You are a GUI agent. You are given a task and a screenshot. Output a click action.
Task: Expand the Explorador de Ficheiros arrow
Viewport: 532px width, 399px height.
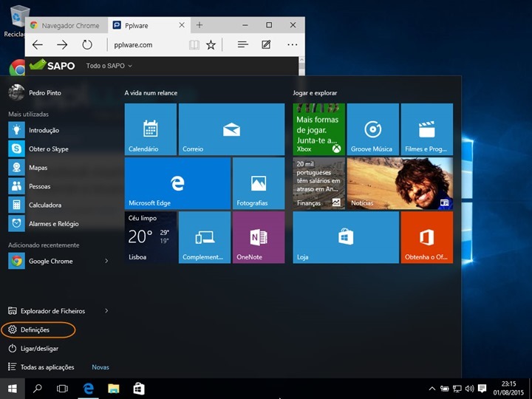point(106,311)
